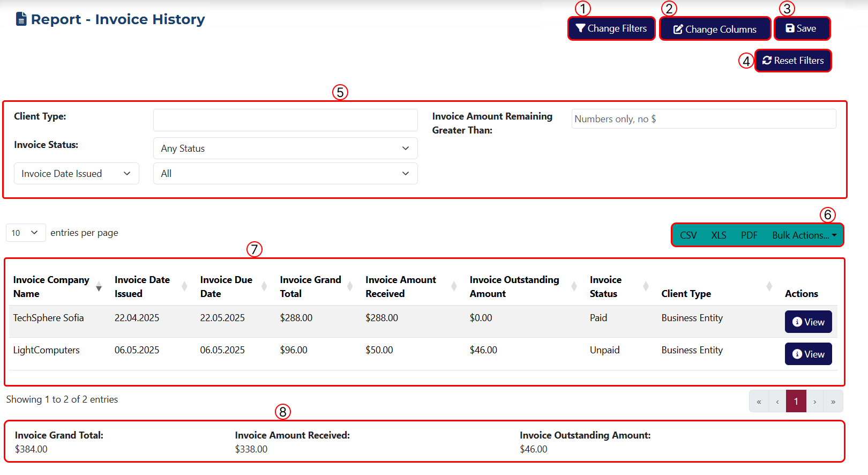Open the Bulk Actions dropdown menu
Screen dimensions: 868x475
(x=804, y=235)
